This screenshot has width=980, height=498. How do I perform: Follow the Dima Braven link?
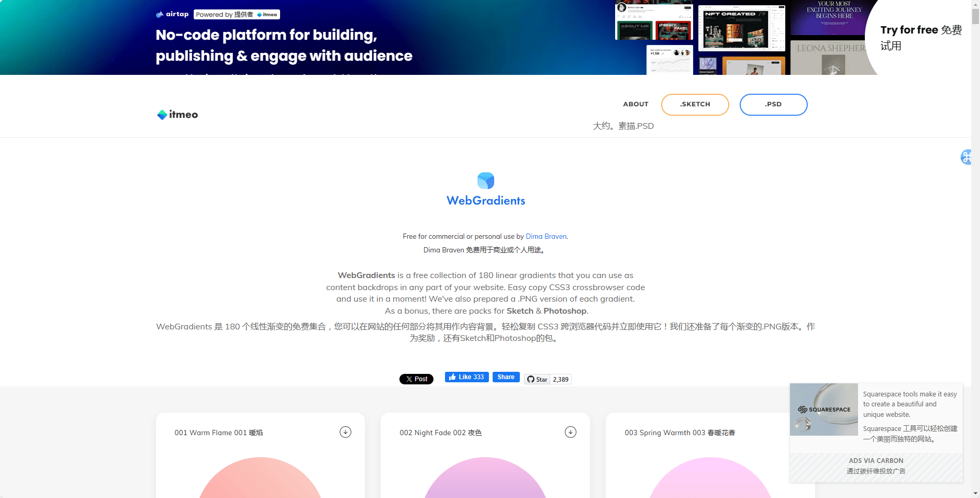pos(546,237)
